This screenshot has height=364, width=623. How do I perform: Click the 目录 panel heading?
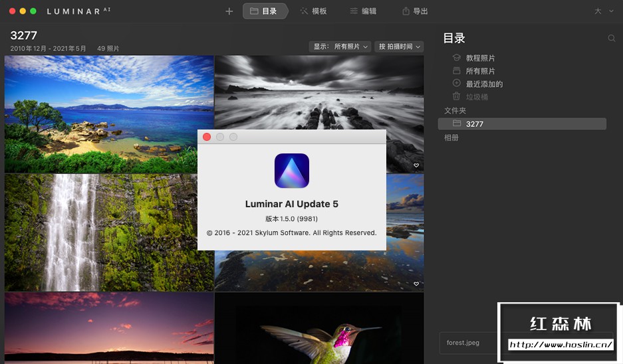tap(454, 38)
